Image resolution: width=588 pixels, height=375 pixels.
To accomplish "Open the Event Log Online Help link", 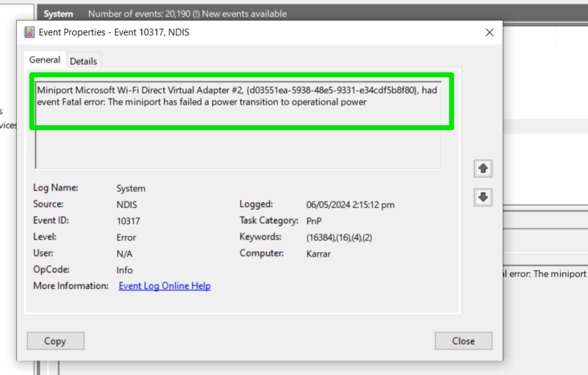I will (x=165, y=286).
